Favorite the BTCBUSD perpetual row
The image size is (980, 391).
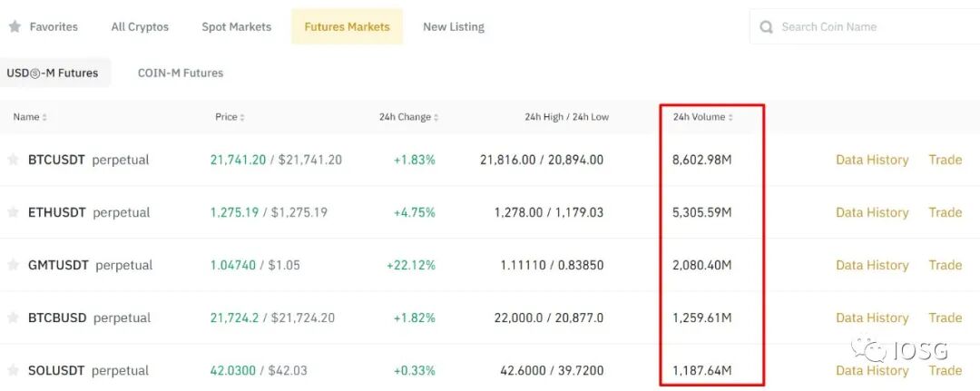13,318
